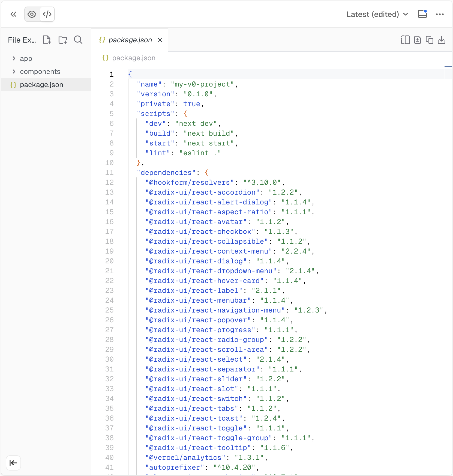Click the File Ex... panel title
Viewport: 453px width, 476px height.
pyautogui.click(x=22, y=40)
